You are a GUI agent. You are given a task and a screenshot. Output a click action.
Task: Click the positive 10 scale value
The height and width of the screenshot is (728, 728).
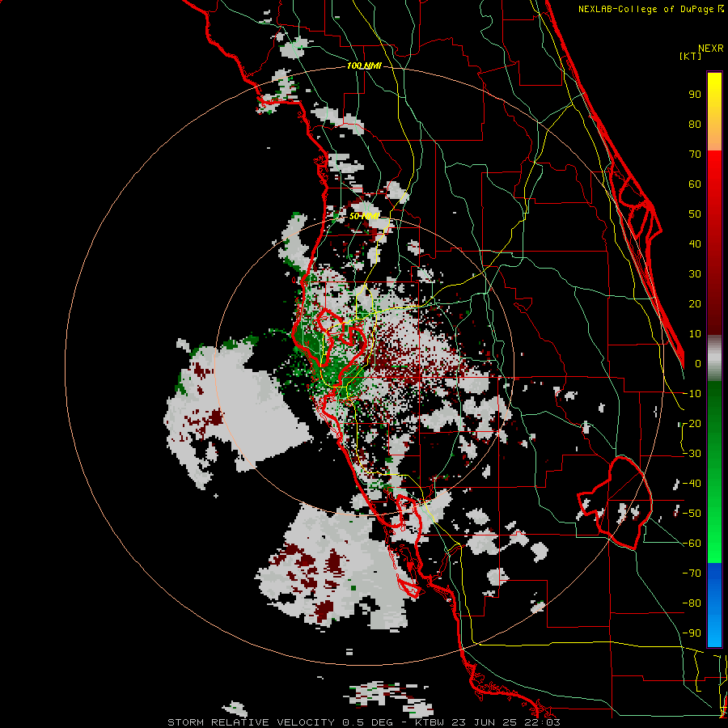(x=695, y=334)
